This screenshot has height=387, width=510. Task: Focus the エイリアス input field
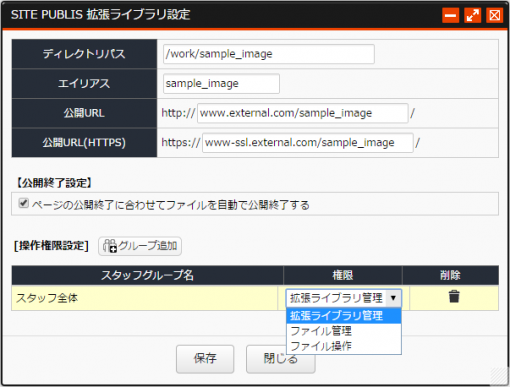(221, 83)
